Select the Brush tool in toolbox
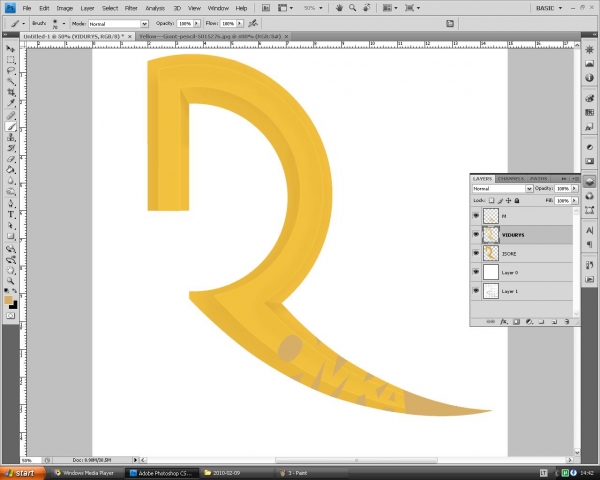The height and width of the screenshot is (480, 600). (11, 127)
